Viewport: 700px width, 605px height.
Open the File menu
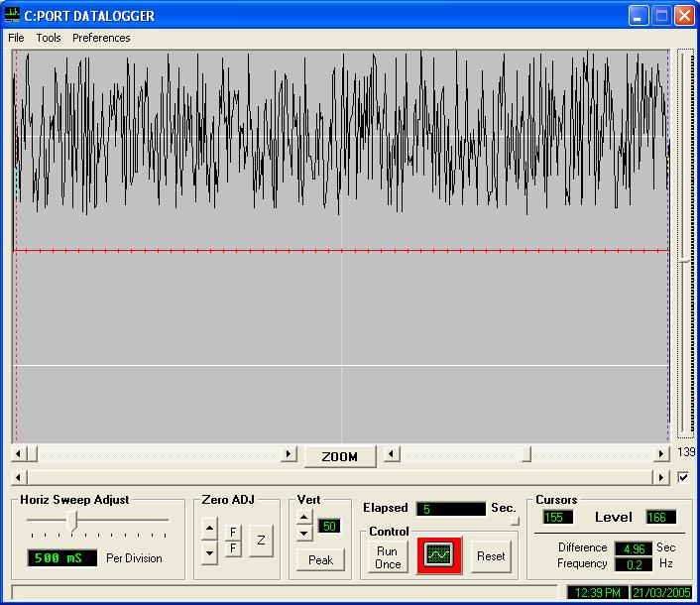(16, 38)
